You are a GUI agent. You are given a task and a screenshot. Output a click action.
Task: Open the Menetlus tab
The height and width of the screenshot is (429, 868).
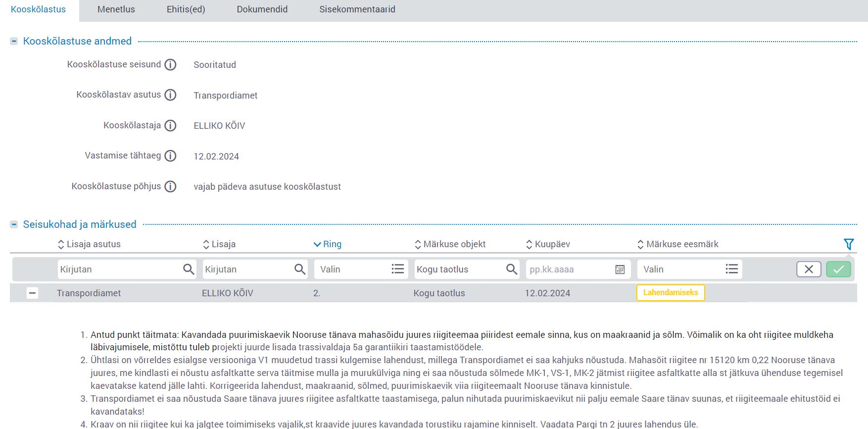(x=116, y=9)
